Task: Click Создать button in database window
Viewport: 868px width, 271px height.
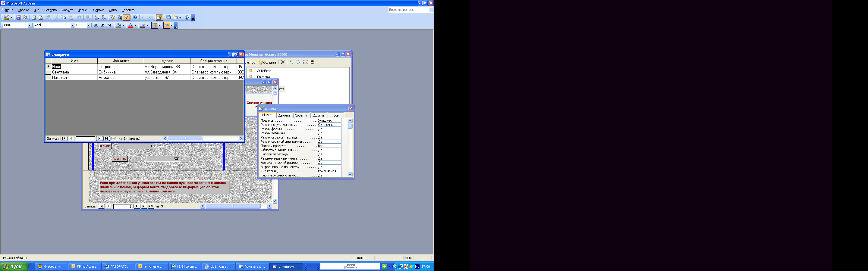Action: [x=267, y=62]
